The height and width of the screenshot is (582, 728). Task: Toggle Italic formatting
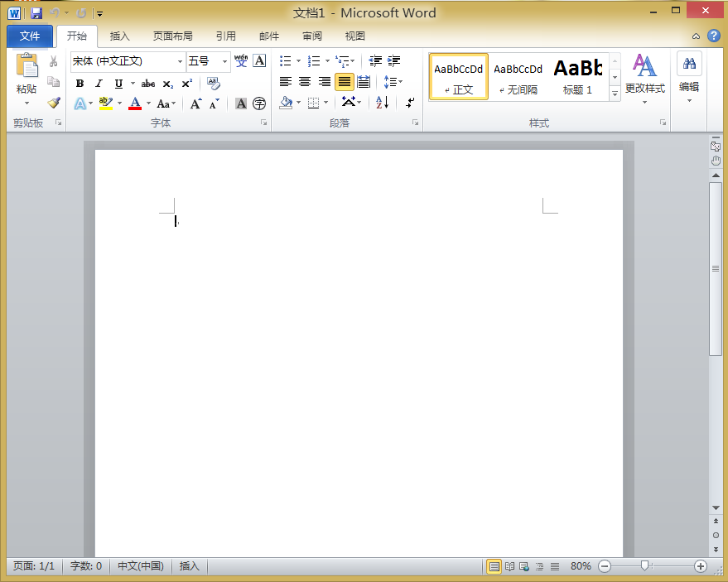[x=99, y=84]
